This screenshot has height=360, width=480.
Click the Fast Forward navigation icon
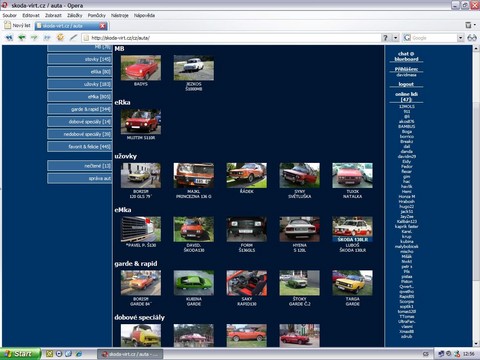pos(47,38)
